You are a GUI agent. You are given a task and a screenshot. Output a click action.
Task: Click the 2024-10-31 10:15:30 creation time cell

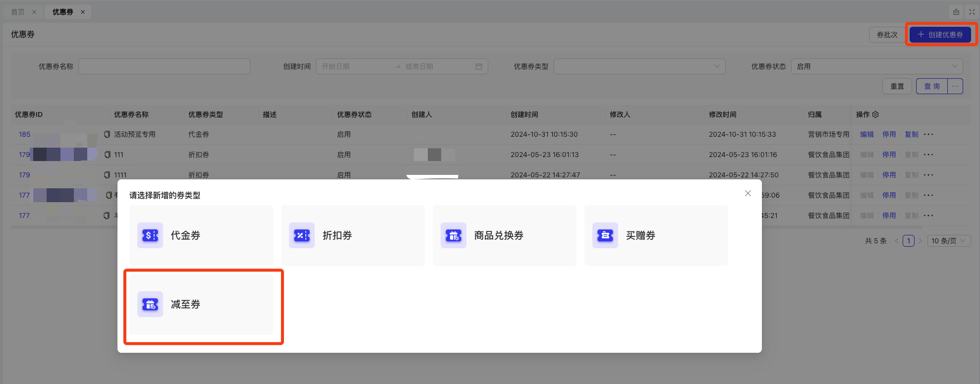544,134
